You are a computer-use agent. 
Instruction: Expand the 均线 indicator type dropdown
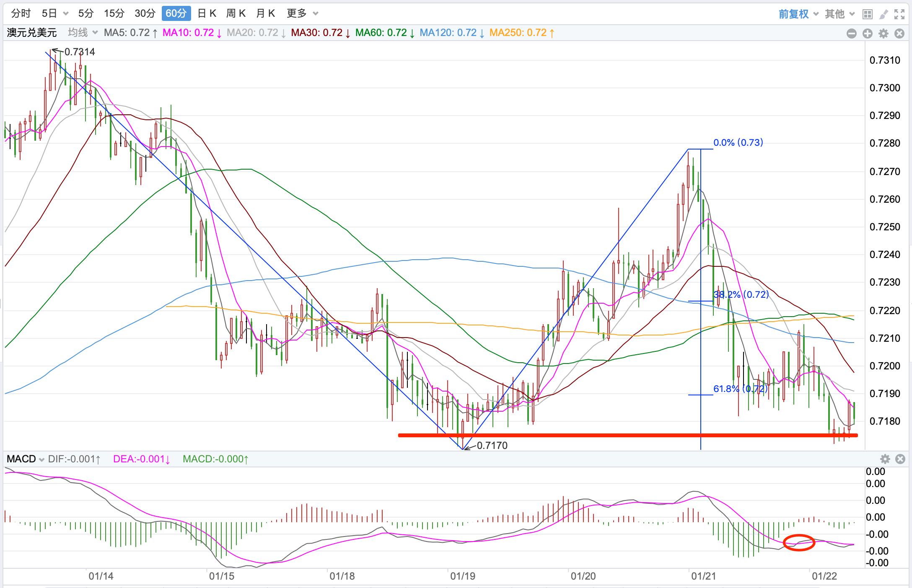coord(83,33)
